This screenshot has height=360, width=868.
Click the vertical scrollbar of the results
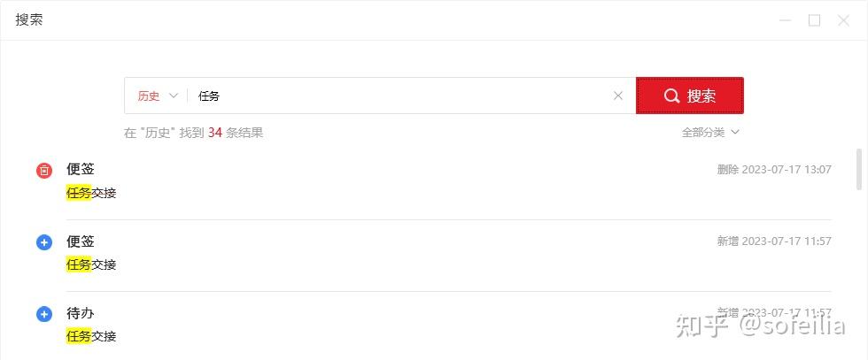point(859,169)
